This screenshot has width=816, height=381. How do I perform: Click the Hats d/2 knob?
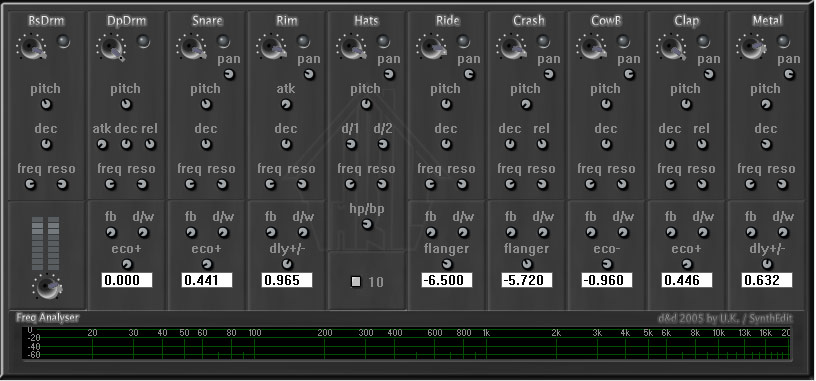[x=383, y=145]
